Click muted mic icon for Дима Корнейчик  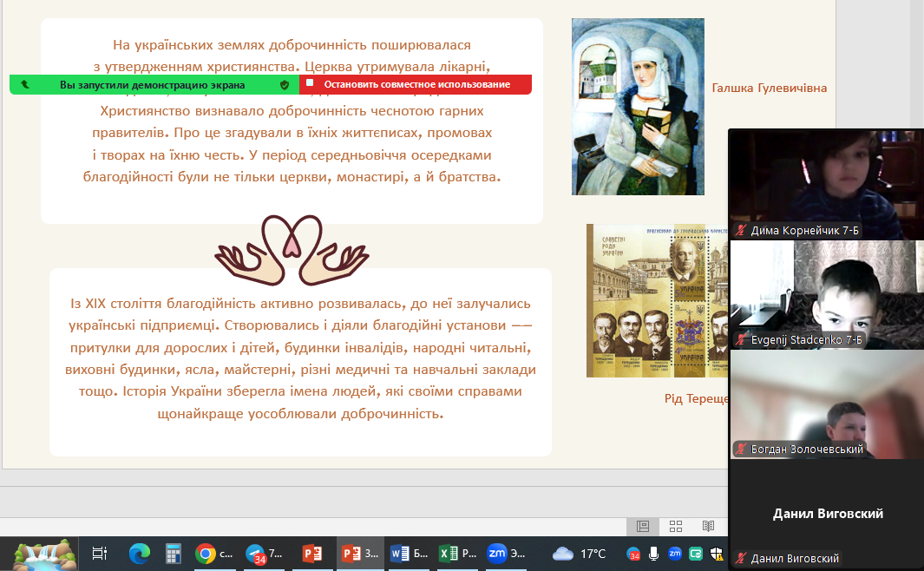coord(741,231)
